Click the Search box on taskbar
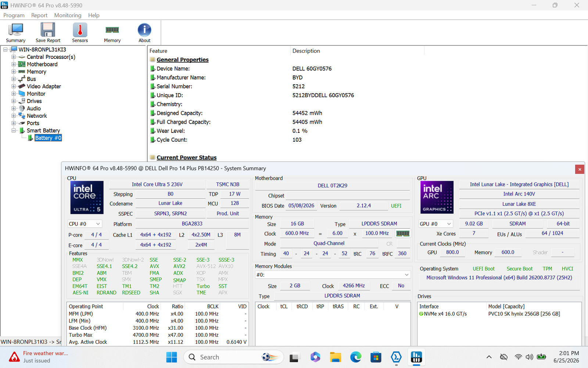588x368 pixels. [x=233, y=357]
